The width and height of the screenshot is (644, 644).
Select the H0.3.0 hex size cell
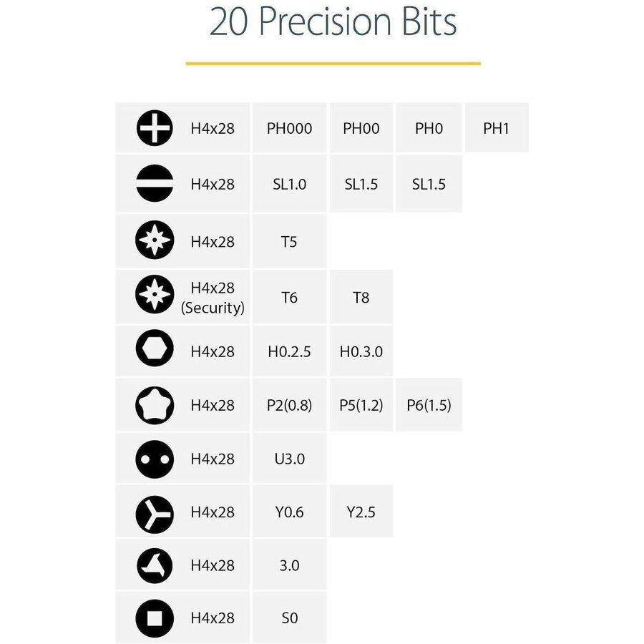click(361, 351)
